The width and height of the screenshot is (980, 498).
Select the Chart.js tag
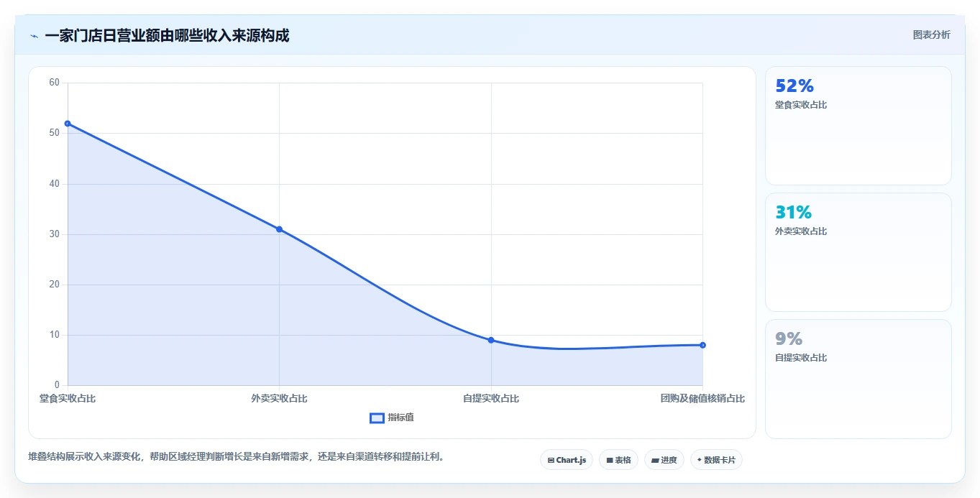567,460
